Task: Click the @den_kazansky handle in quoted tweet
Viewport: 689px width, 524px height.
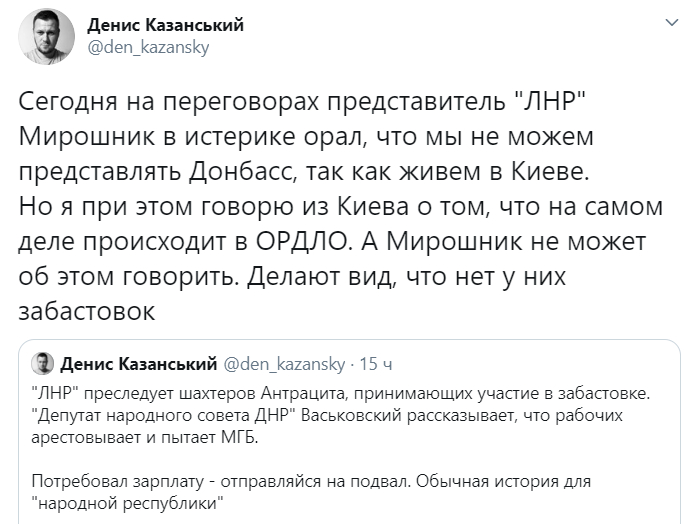Action: (285, 364)
